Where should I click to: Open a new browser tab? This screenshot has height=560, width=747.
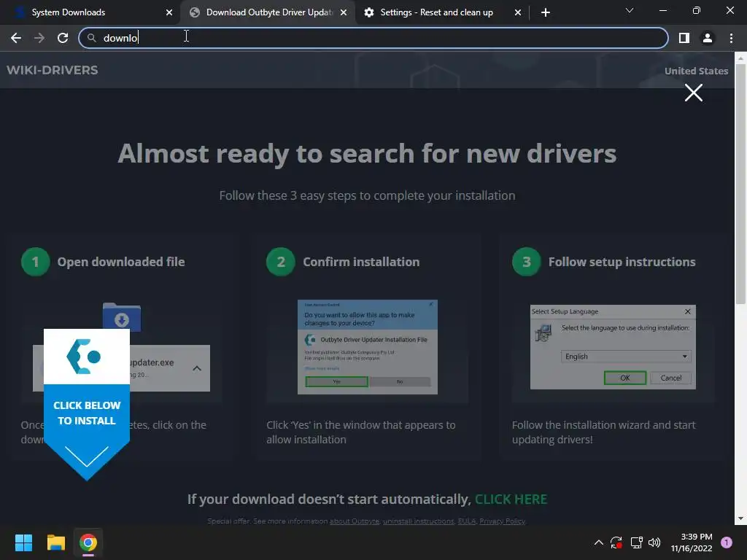546,12
